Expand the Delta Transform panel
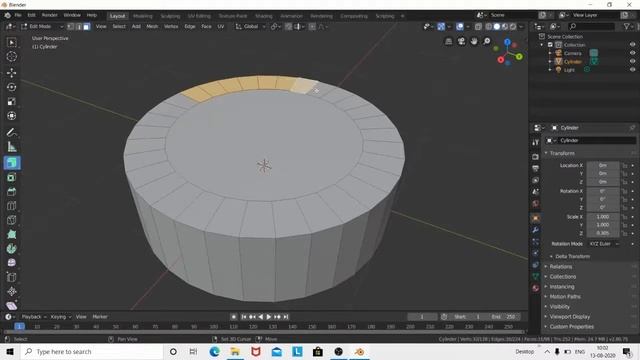The width and height of the screenshot is (640, 360). click(x=572, y=256)
